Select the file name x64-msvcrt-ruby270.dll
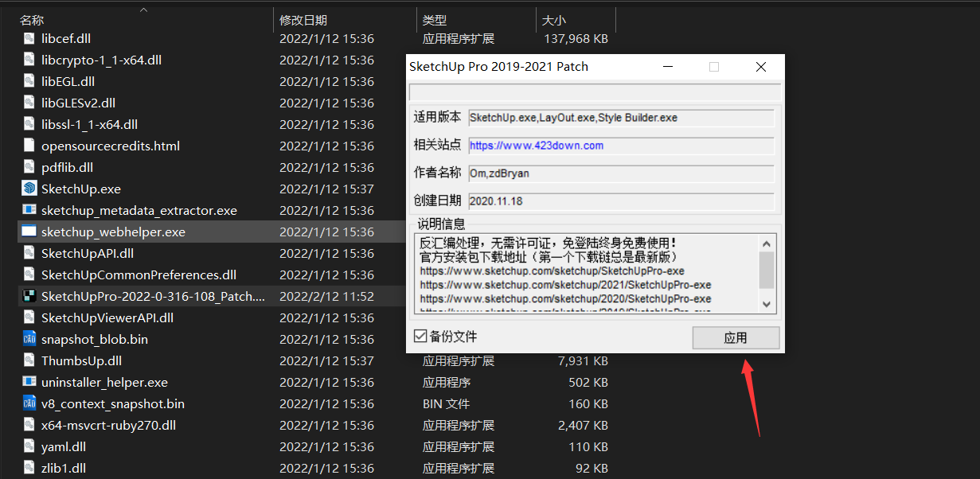980x479 pixels. tap(108, 425)
